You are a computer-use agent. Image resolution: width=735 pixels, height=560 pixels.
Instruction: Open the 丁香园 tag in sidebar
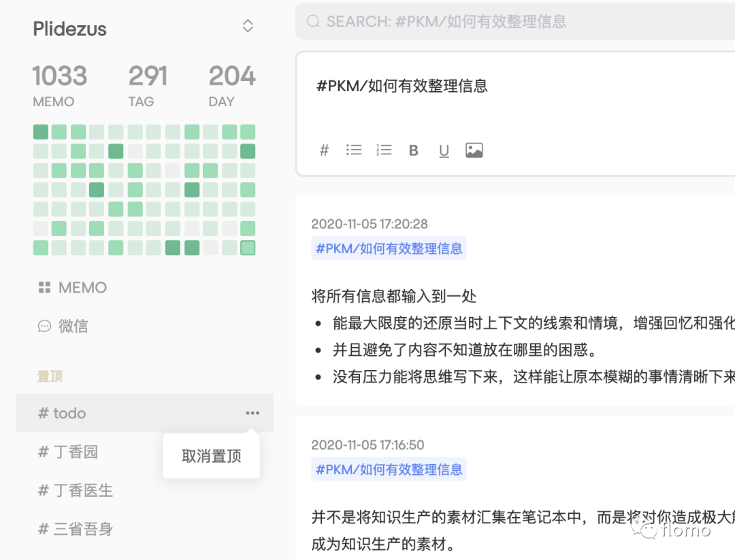(x=68, y=452)
